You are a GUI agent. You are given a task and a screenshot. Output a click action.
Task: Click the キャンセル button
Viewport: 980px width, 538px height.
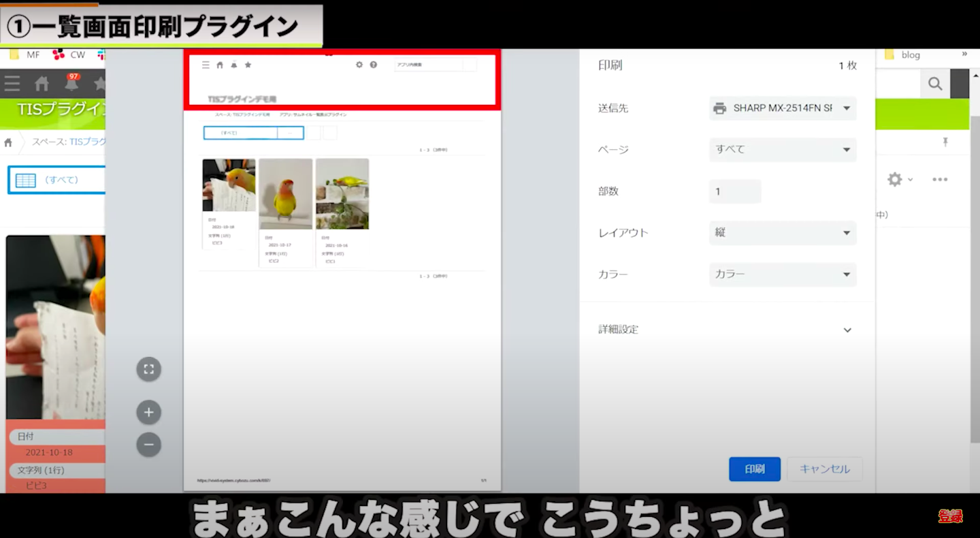click(824, 469)
